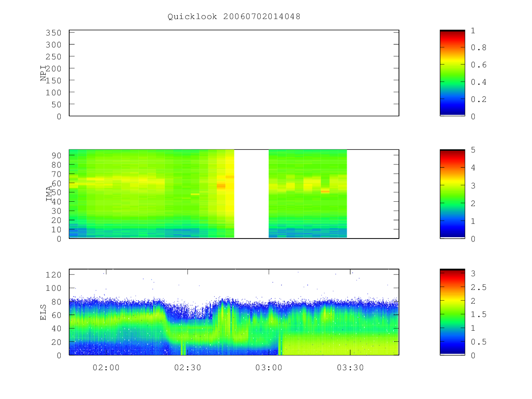Click the 02:30 time axis label
Image resolution: width=532 pixels, height=399 pixels.
[x=188, y=368]
